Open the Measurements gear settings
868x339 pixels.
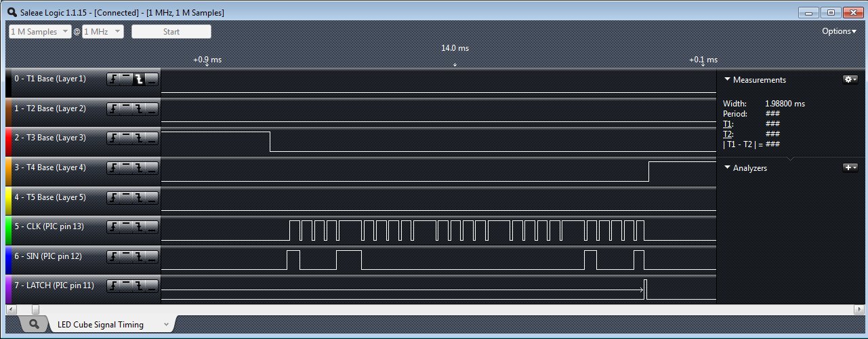[850, 79]
